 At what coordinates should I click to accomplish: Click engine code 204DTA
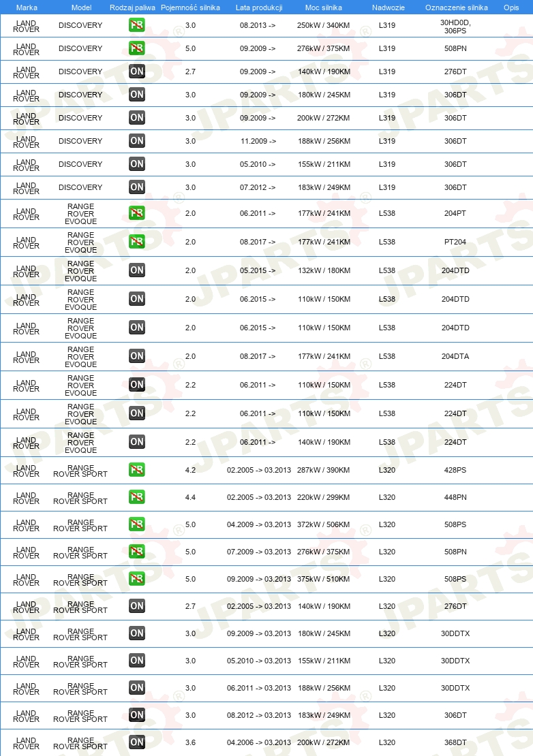click(x=455, y=356)
